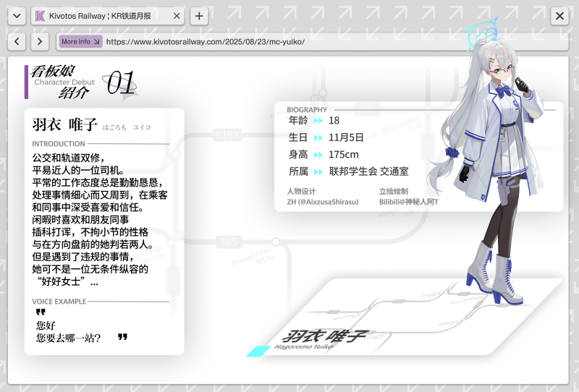Click the closing quotation mark icon
Image resolution: width=579 pixels, height=392 pixels.
pyautogui.click(x=122, y=336)
